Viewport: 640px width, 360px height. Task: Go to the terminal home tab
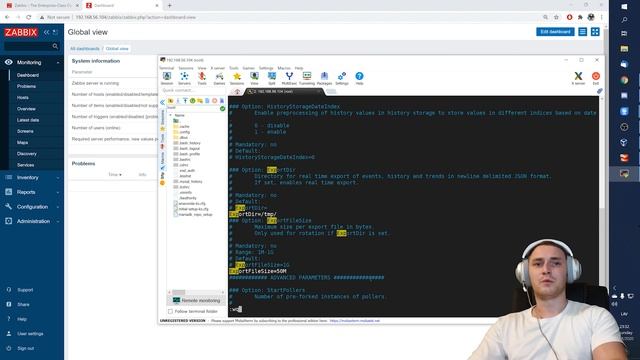click(237, 92)
